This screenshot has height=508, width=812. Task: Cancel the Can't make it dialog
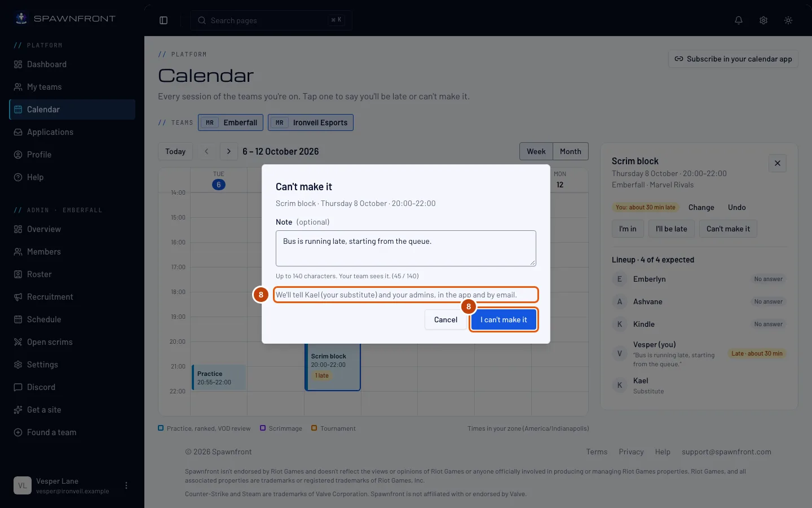pyautogui.click(x=445, y=319)
